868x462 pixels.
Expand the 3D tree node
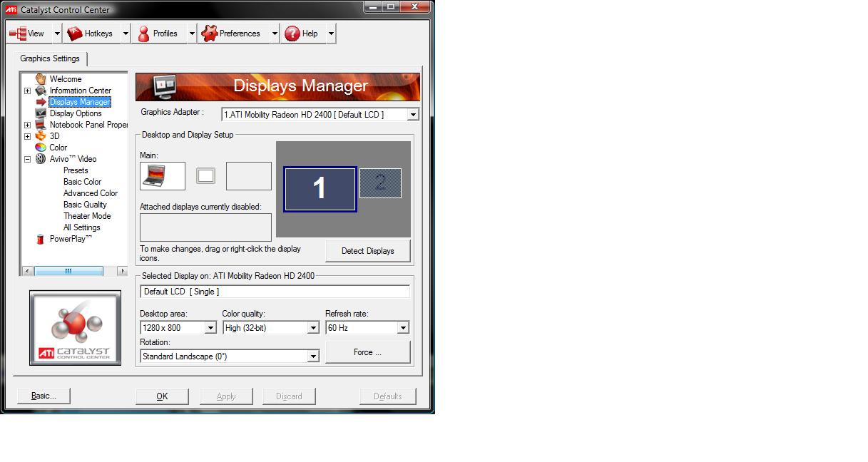click(x=28, y=136)
